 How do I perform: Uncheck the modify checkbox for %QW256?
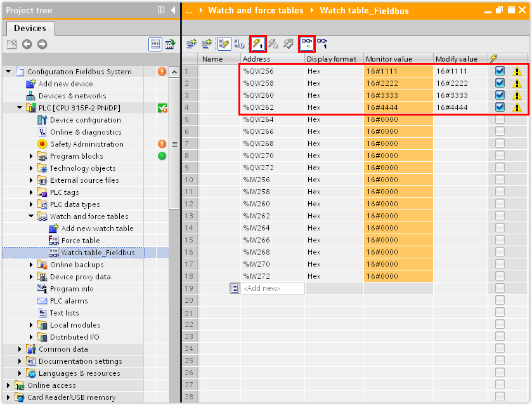500,71
